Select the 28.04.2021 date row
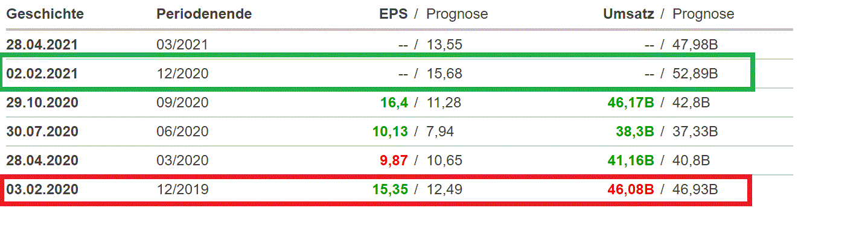The image size is (868, 228). 400,45
